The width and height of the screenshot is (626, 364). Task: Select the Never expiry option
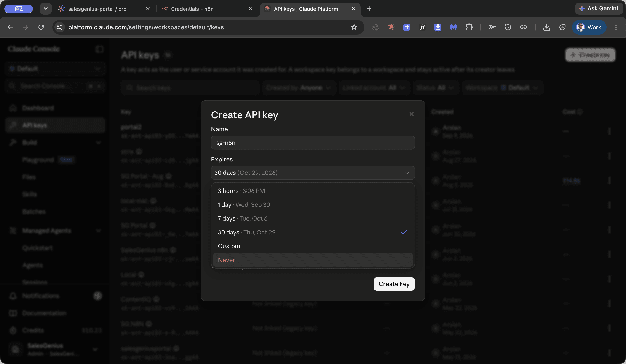313,260
